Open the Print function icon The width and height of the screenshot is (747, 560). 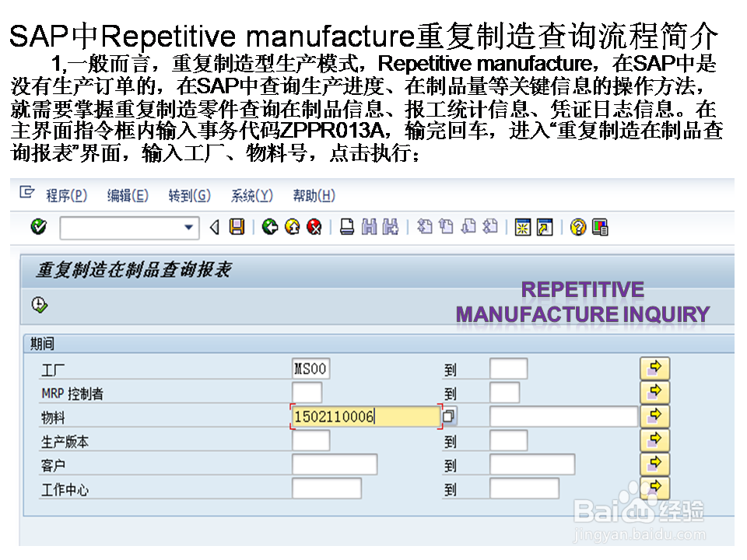tap(347, 226)
